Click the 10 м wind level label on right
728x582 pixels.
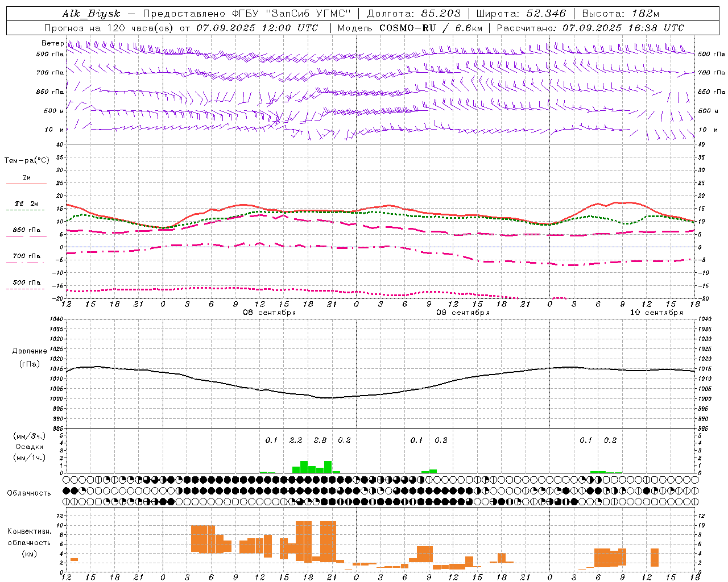click(x=708, y=130)
